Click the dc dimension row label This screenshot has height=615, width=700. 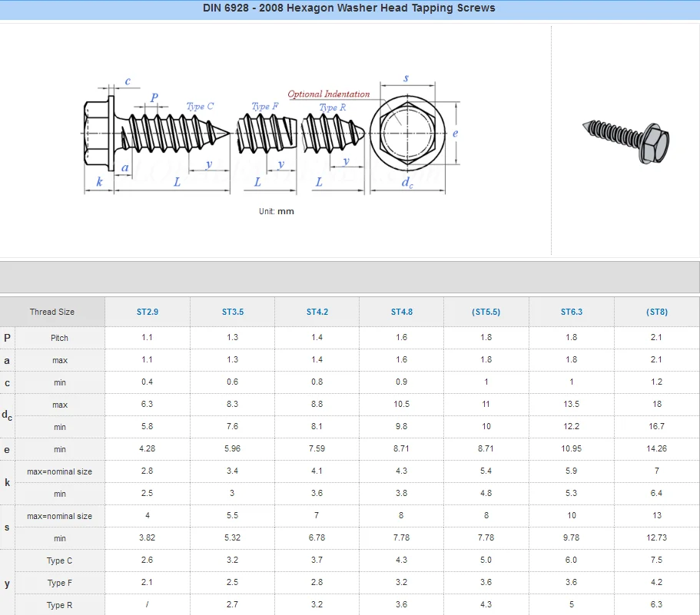(7, 415)
